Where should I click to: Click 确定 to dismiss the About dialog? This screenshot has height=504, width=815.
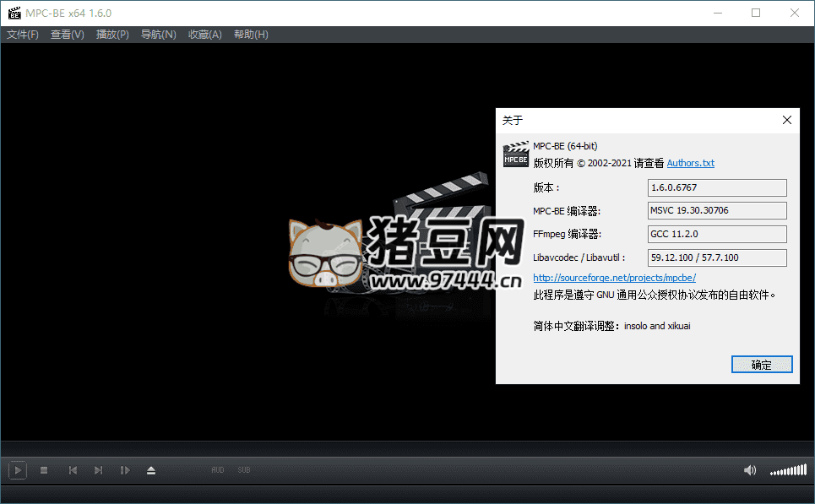(x=761, y=365)
